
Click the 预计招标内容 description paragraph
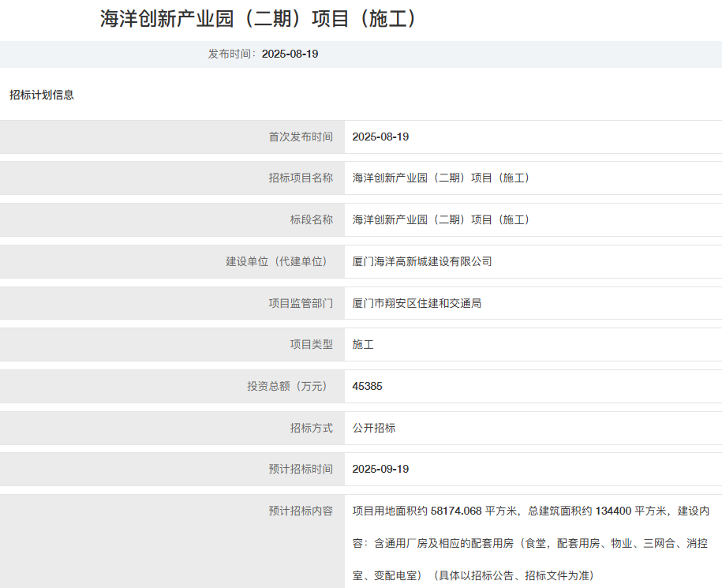pyautogui.click(x=530, y=542)
